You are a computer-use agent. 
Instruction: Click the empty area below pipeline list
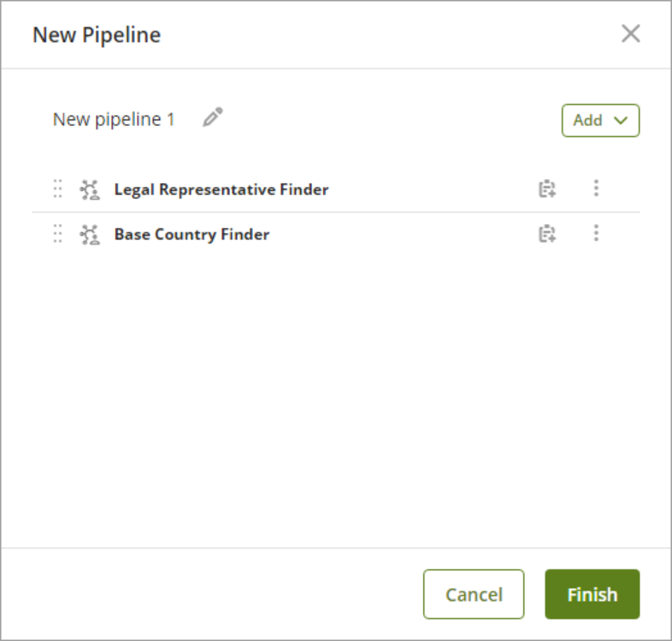[335, 393]
